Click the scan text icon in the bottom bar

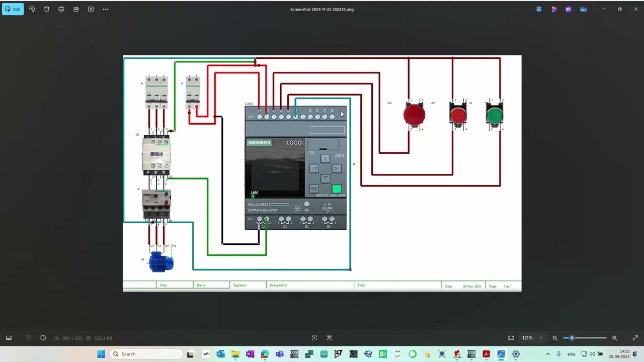pyautogui.click(x=330, y=338)
